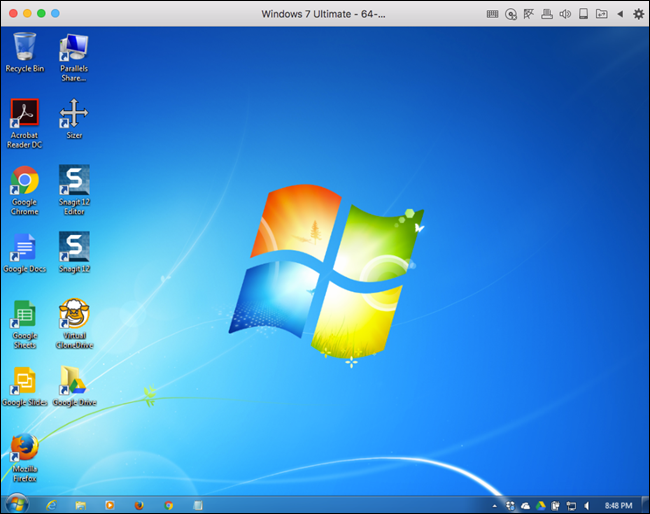Click the network monitor tray icon
The image size is (650, 514).
[x=571, y=506]
